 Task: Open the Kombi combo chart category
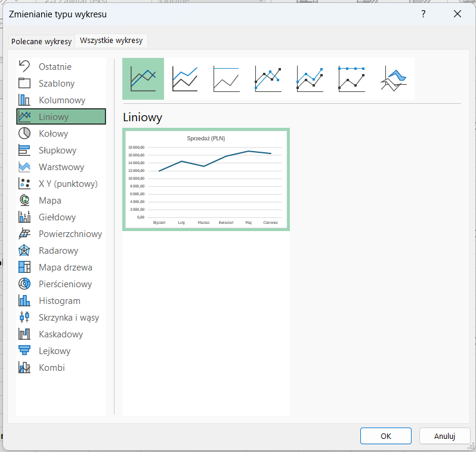pos(51,368)
